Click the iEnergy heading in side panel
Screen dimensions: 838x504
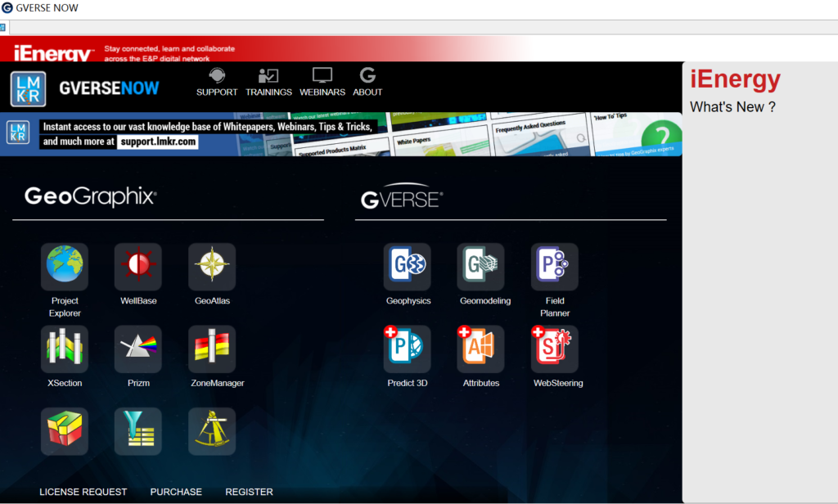click(736, 79)
